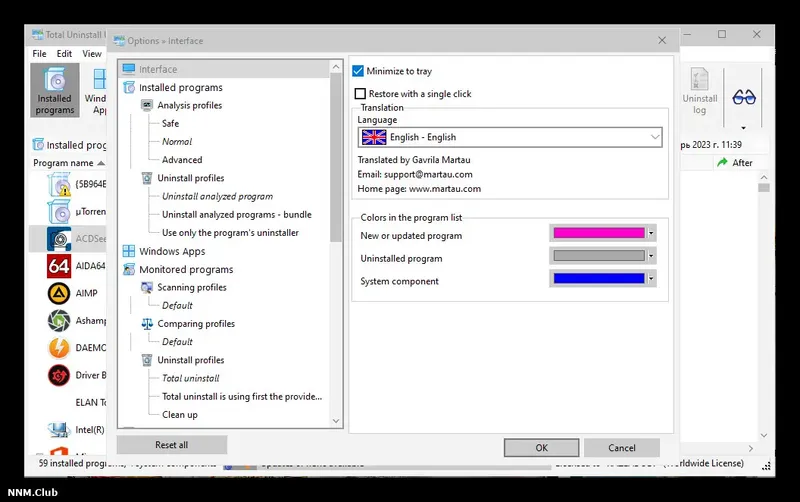Select the µTorrent program icon
This screenshot has height=502, width=800.
tap(59, 212)
